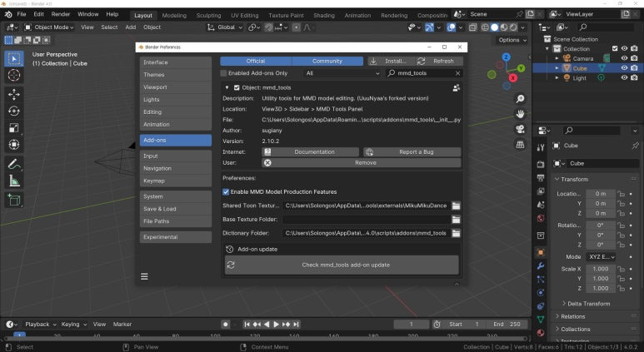Select the Transform tool

click(x=14, y=145)
